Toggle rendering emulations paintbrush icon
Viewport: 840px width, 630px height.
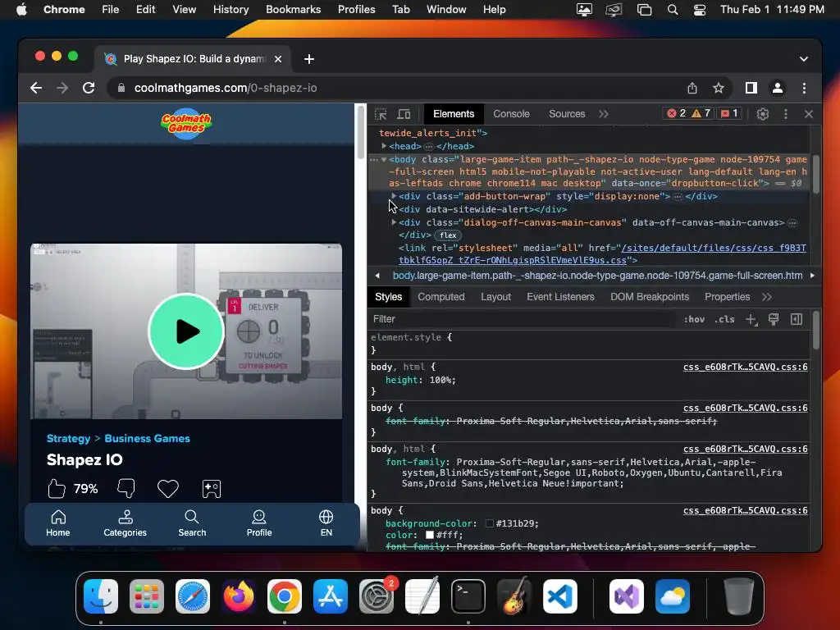[x=773, y=319]
